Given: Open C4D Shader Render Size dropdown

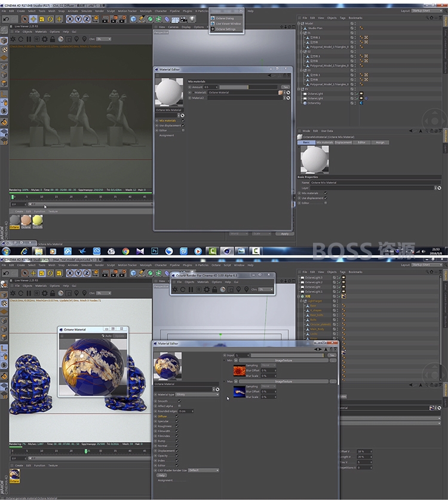Looking at the screenshot, I should point(204,471).
